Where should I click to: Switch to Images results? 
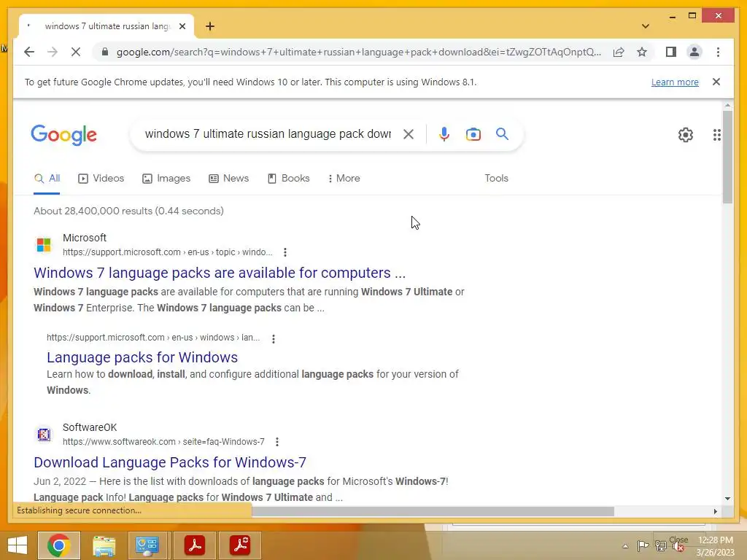[166, 179]
